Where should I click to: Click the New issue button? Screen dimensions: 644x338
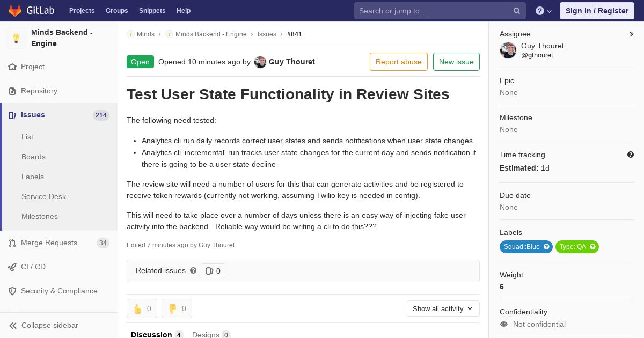click(456, 62)
